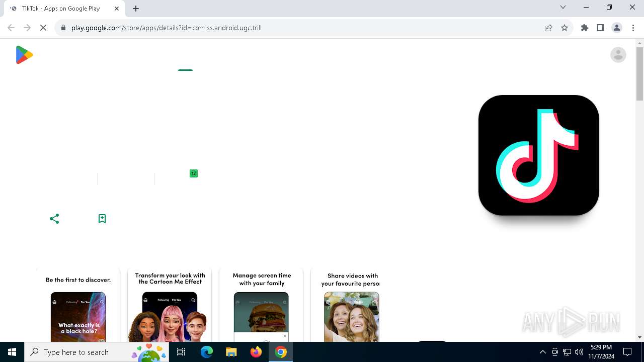Open the Extensions puzzle icon
This screenshot has width=644, height=362.
585,28
